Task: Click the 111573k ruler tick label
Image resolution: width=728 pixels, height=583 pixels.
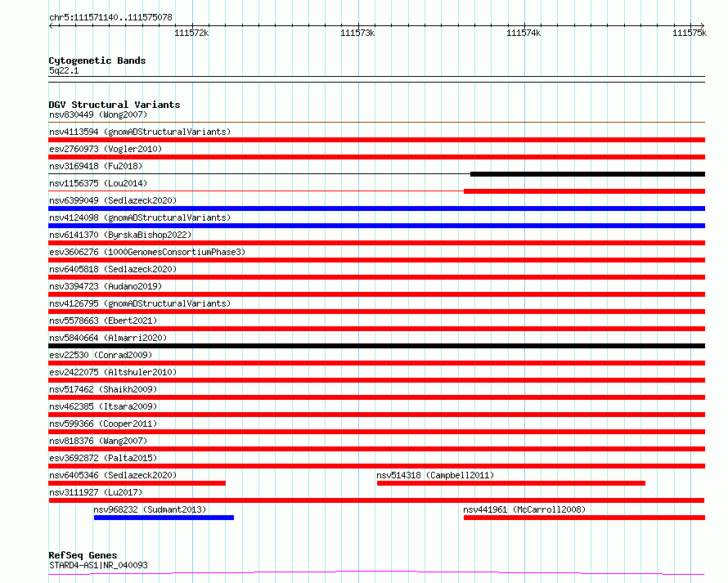Action: click(x=357, y=33)
